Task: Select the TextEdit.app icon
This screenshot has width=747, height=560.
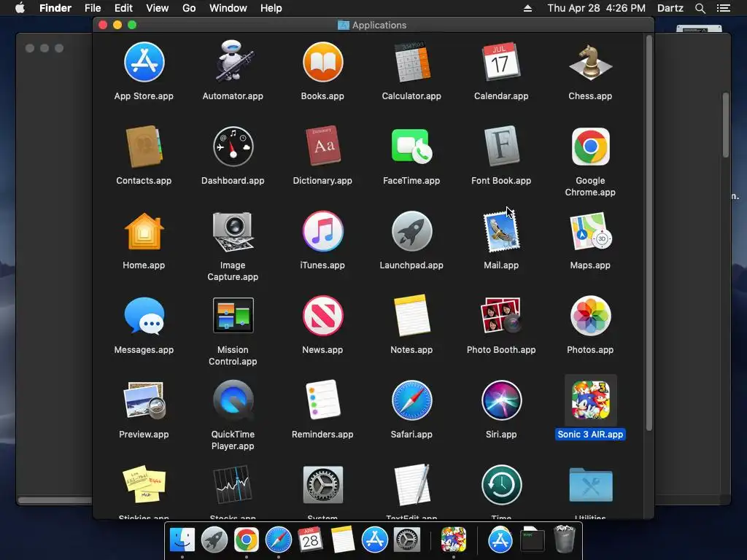Action: click(x=411, y=484)
